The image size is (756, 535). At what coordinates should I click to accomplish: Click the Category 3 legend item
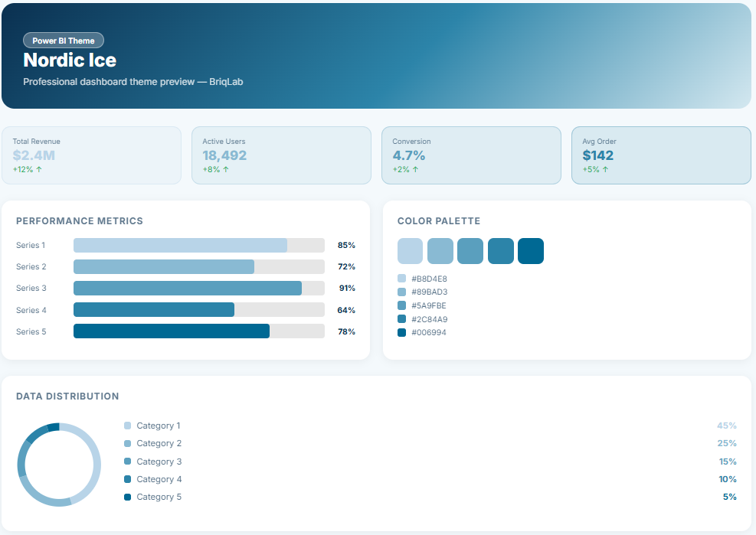click(159, 462)
